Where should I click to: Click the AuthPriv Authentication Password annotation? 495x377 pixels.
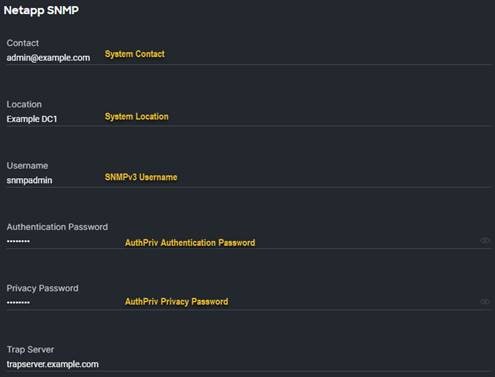pyautogui.click(x=190, y=243)
